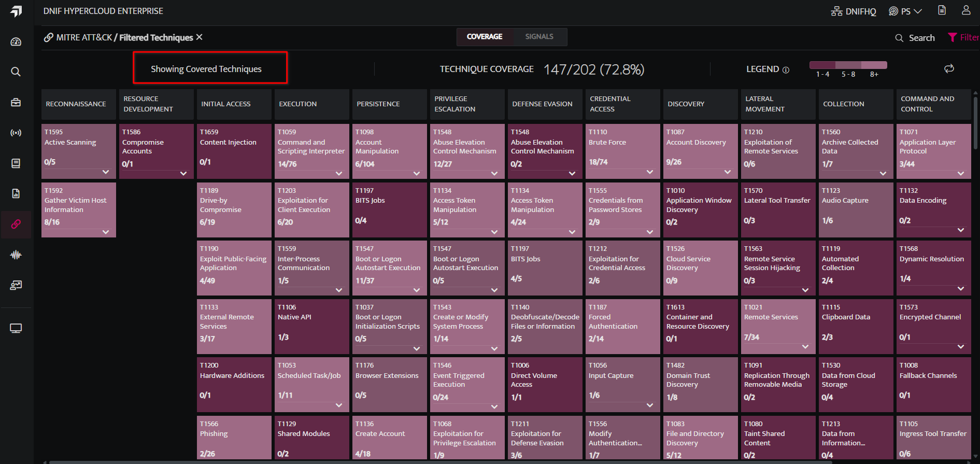
Task: Select the COVERAGE tab
Action: [x=485, y=37]
